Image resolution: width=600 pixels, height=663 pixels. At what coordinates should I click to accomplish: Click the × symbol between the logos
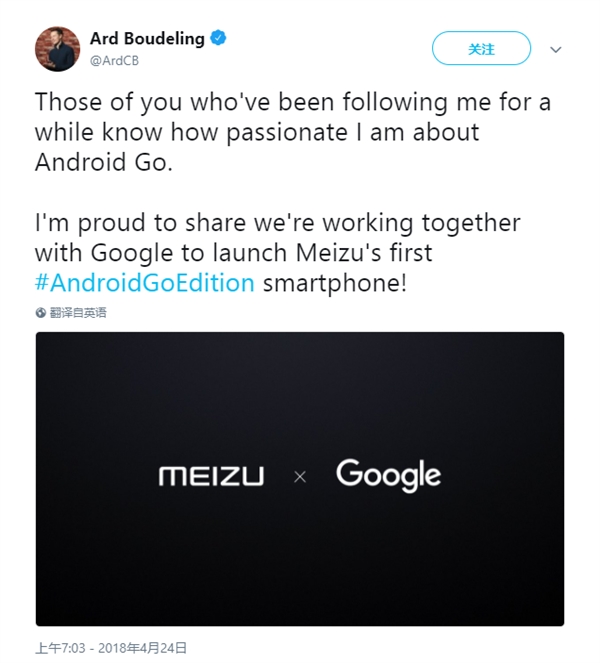[299, 478]
